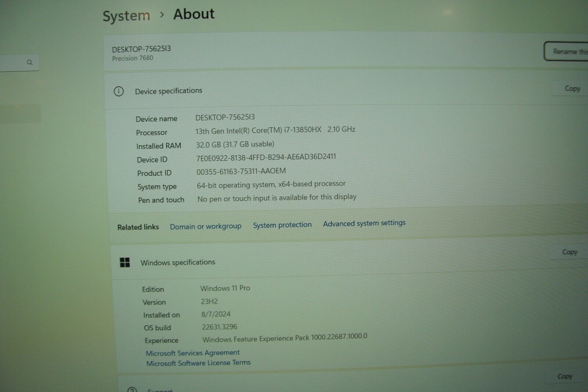Screen dimensions: 588x392
Task: Click the settings search input field
Action: 18,63
